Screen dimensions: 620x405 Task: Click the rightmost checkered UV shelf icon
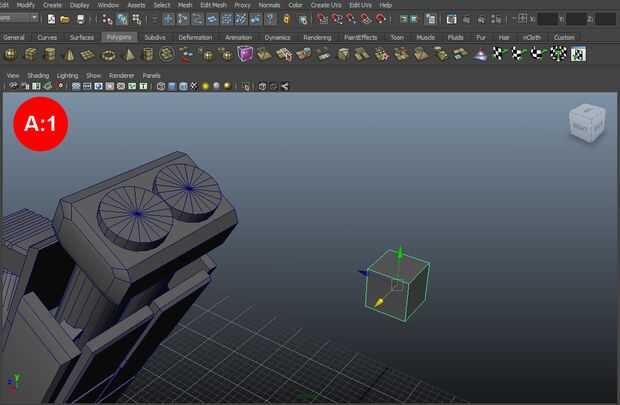pyautogui.click(x=578, y=54)
